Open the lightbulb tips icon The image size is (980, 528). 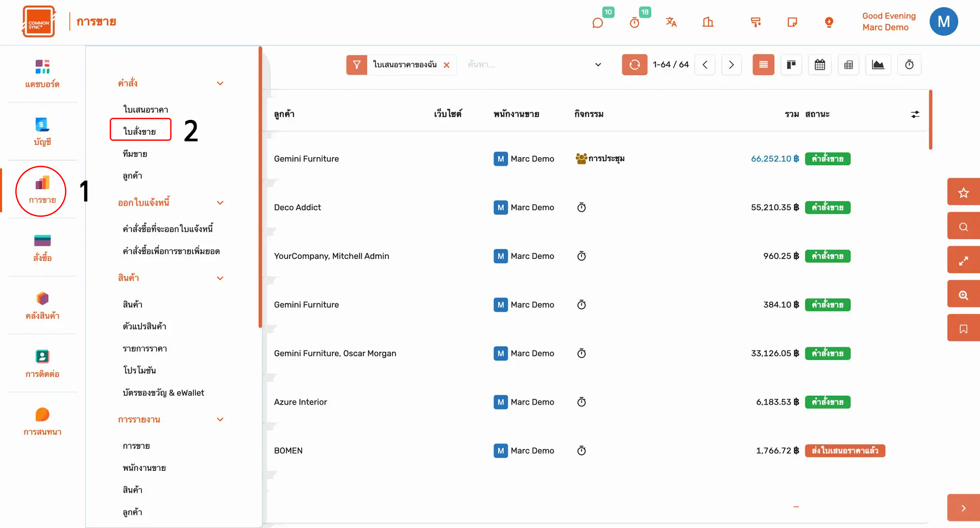829,22
